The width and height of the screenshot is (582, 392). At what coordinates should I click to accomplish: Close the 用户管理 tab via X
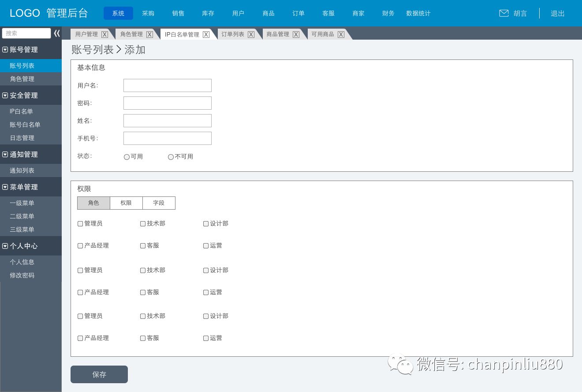[104, 34]
